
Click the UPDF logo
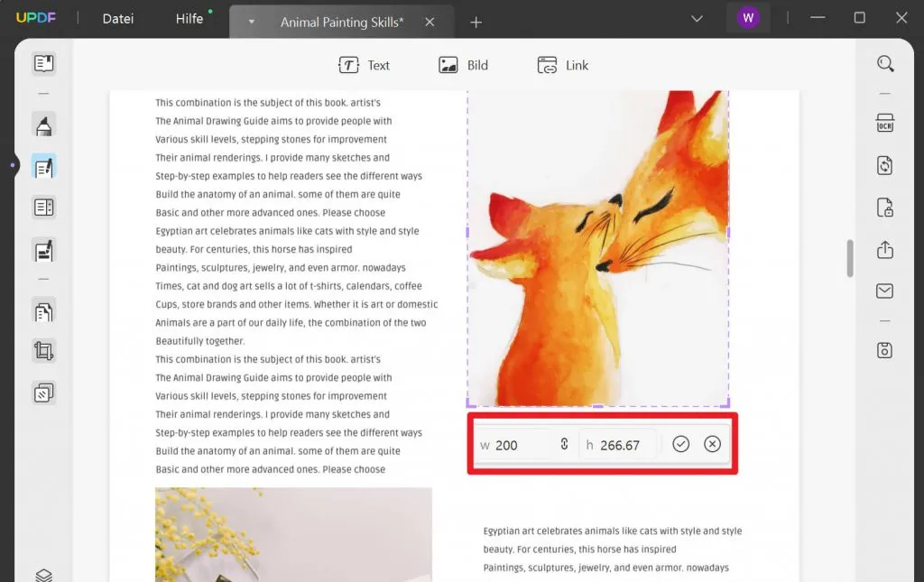click(x=36, y=18)
